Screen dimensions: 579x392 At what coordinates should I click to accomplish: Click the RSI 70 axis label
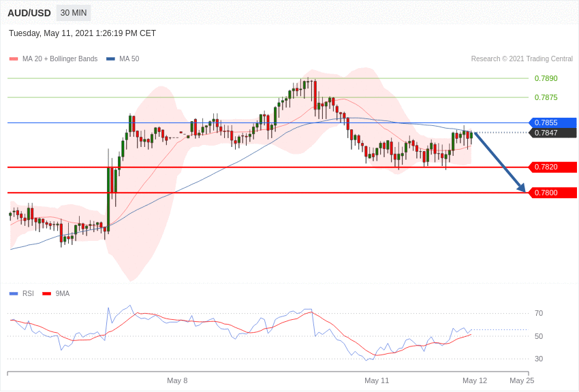pyautogui.click(x=539, y=313)
